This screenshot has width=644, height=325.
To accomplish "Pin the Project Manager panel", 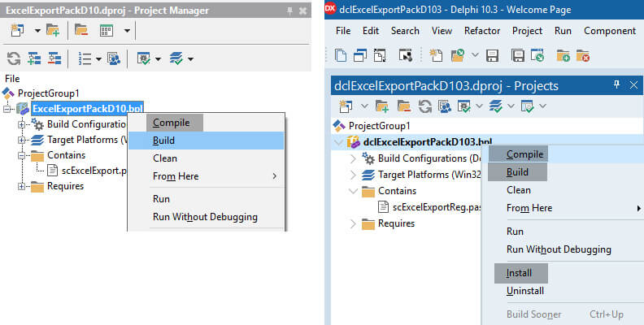I will pyautogui.click(x=289, y=11).
